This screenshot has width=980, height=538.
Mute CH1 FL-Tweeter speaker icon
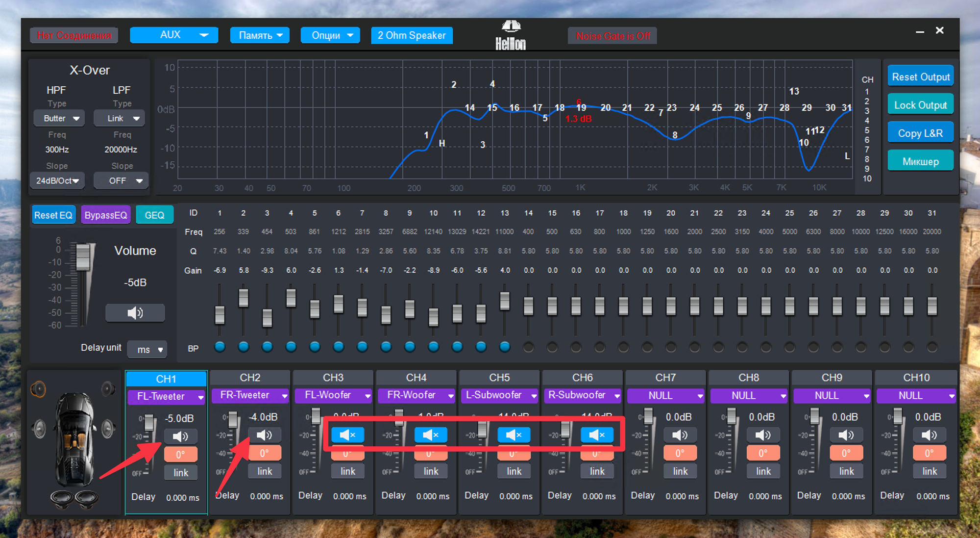coord(180,436)
